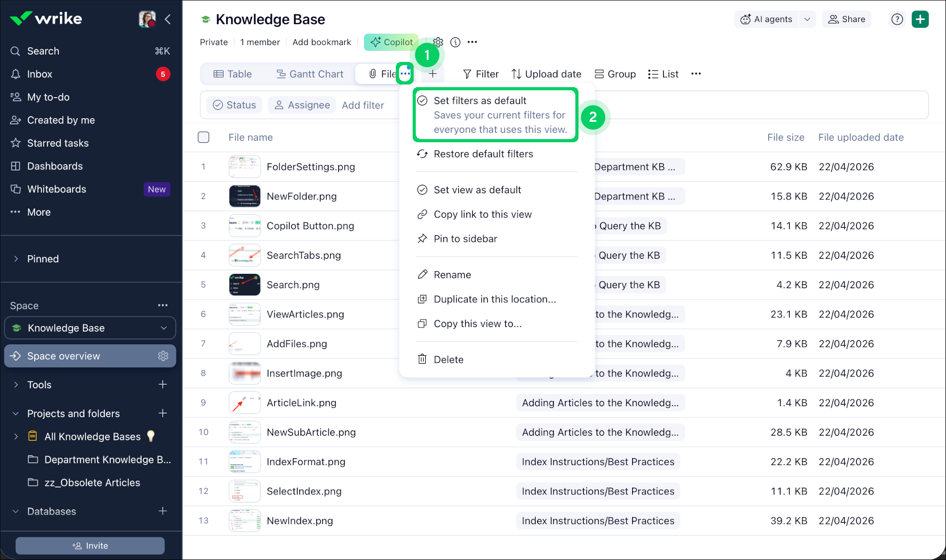Switch to the Table tab

pos(233,74)
